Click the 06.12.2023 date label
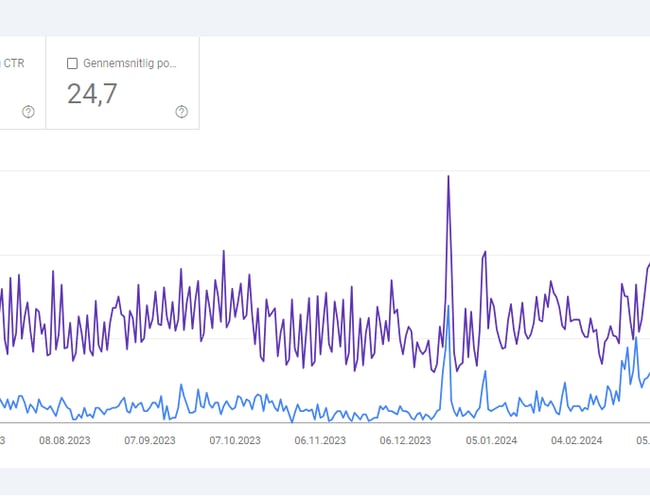 click(x=405, y=440)
